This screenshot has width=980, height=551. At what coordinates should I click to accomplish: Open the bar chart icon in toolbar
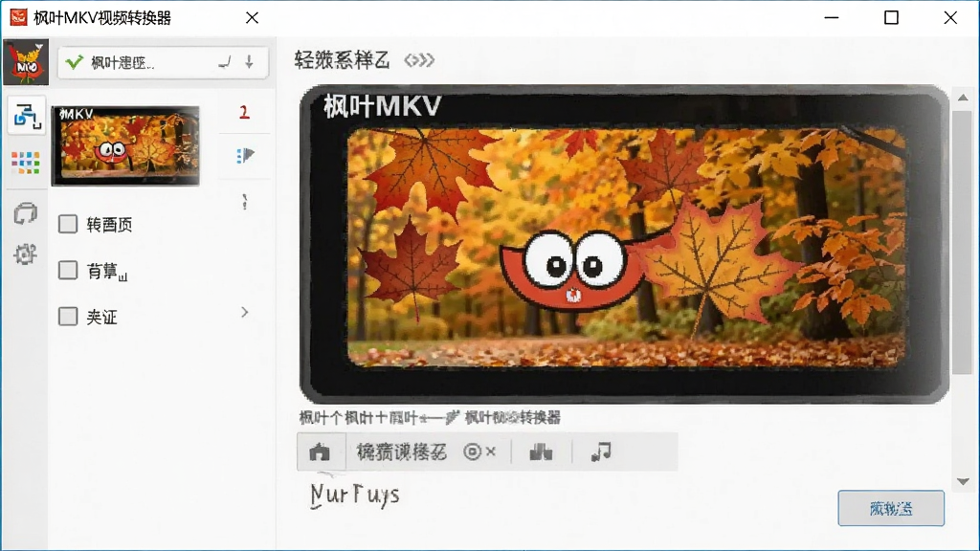(x=542, y=452)
